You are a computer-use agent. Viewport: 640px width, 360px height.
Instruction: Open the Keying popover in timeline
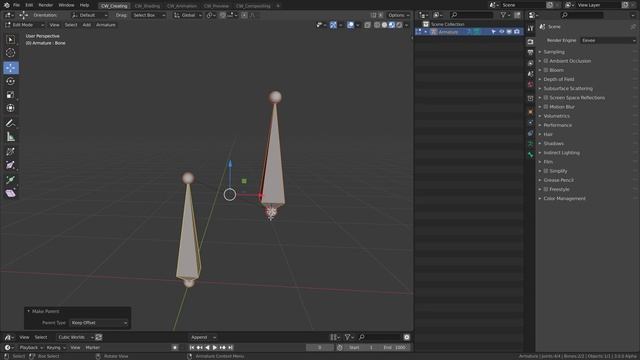pyautogui.click(x=56, y=348)
